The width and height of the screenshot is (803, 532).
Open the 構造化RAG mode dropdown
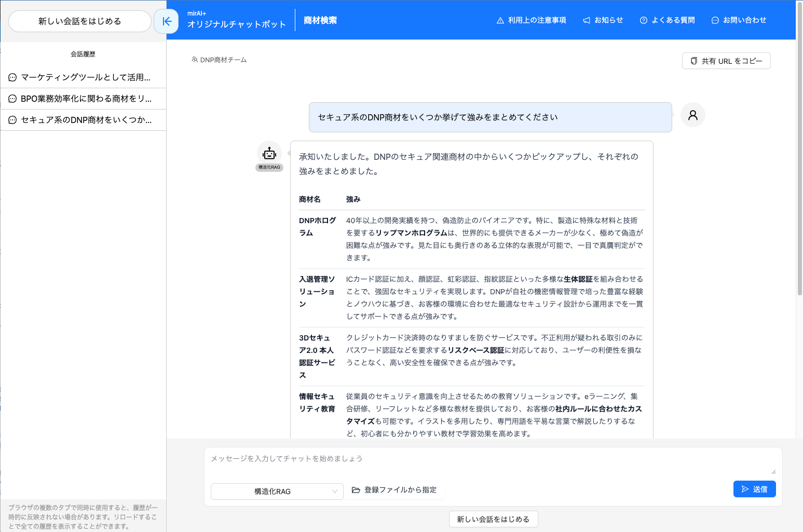[277, 492]
